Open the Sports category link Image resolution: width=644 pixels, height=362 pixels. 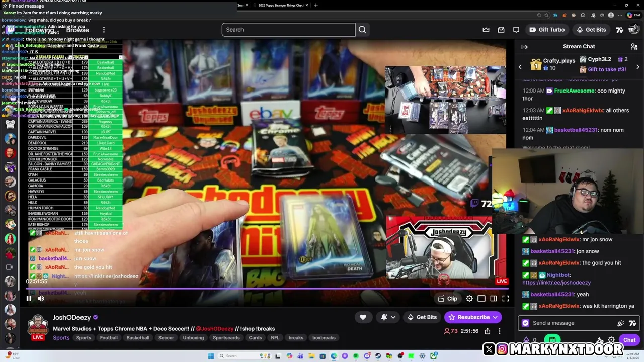pyautogui.click(x=61, y=338)
